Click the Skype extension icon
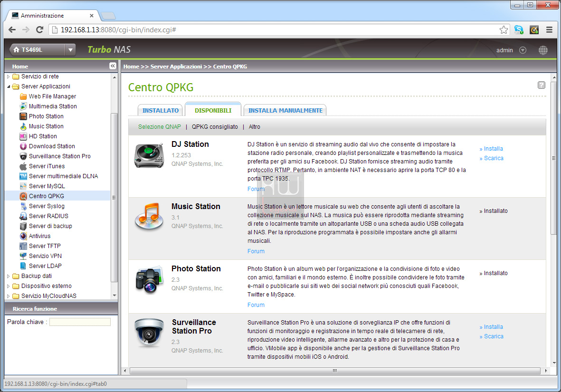Viewport: 561px width, 392px height. [x=519, y=30]
